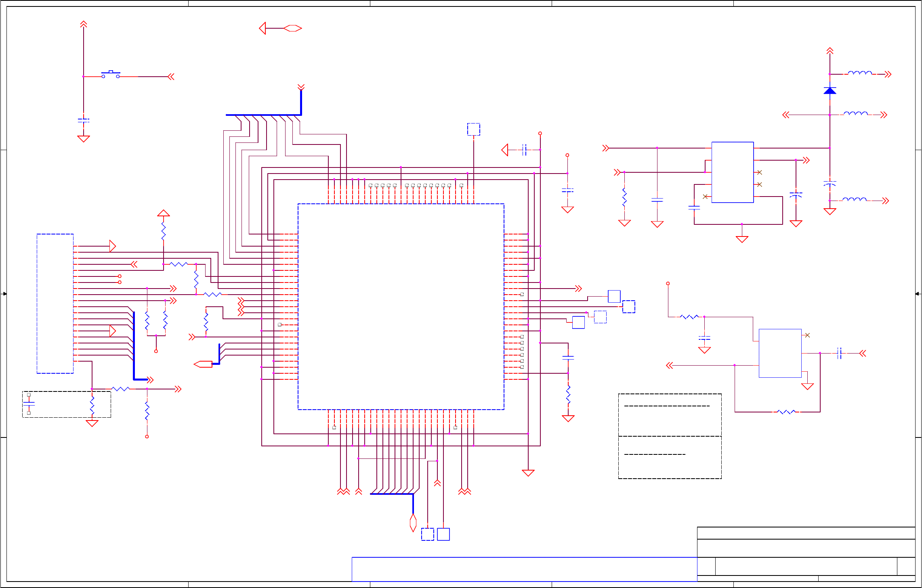Click the push-button switch symbol
Image resolution: width=922 pixels, height=588 pixels.
pyautogui.click(x=111, y=74)
